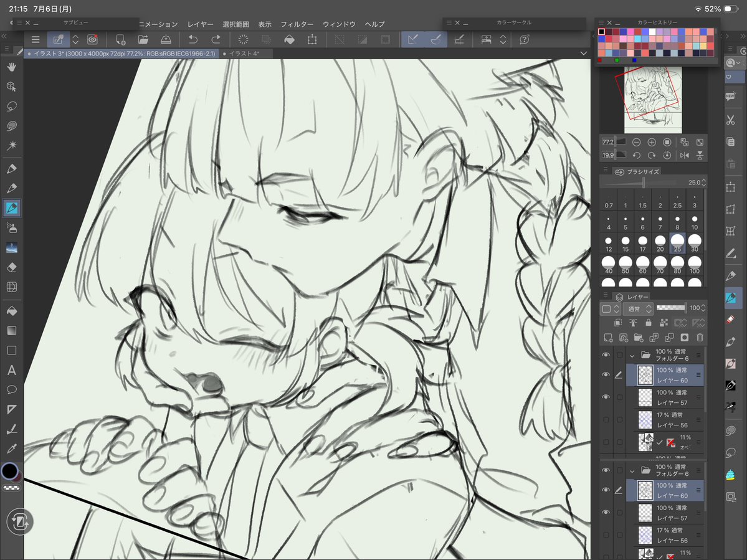The height and width of the screenshot is (560, 747).
Task: Select brush size preset 10
Action: [x=695, y=222]
